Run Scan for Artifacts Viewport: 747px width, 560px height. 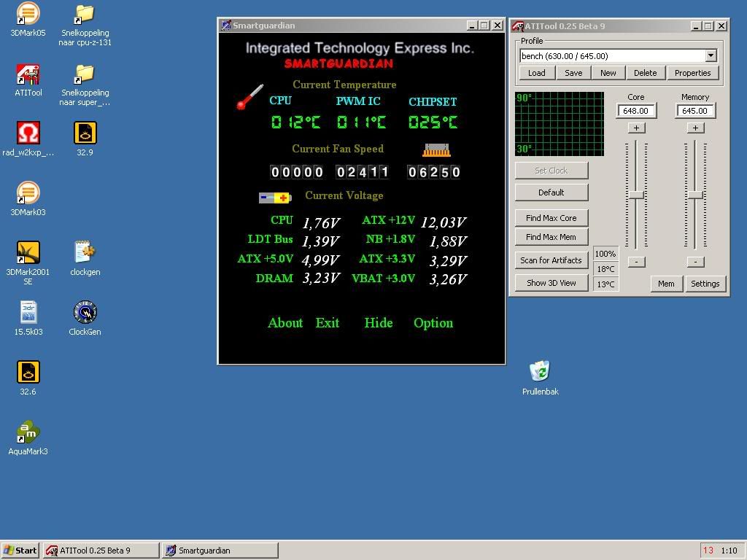click(551, 260)
